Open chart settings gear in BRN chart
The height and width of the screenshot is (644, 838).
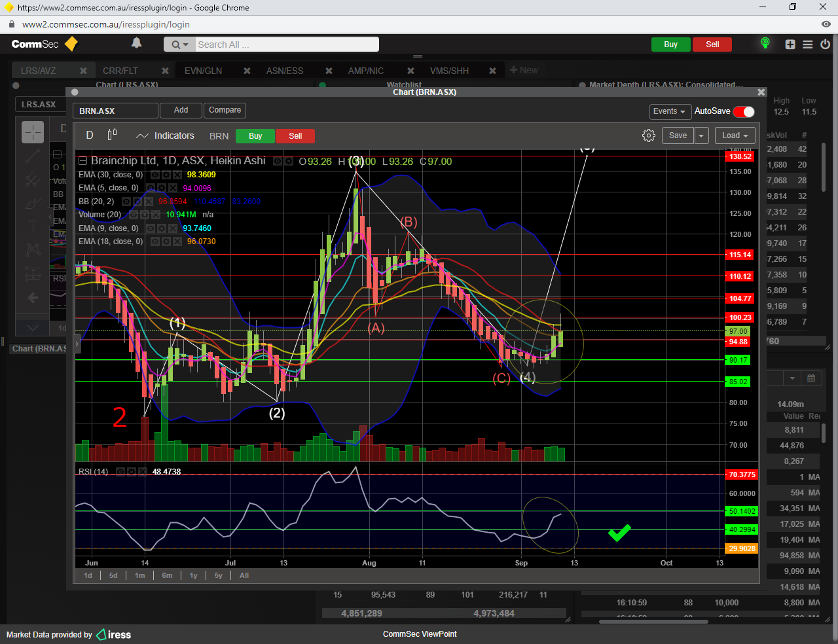click(x=649, y=135)
